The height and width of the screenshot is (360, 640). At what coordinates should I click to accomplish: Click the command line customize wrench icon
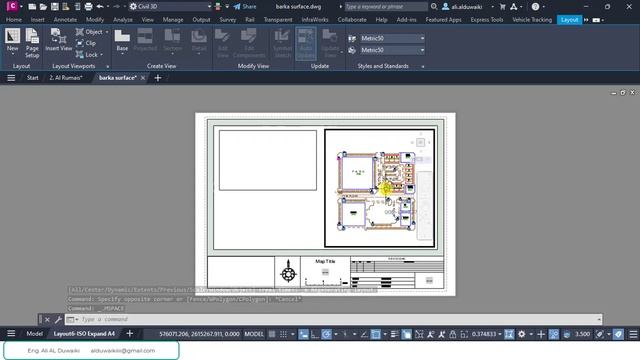(x=58, y=319)
